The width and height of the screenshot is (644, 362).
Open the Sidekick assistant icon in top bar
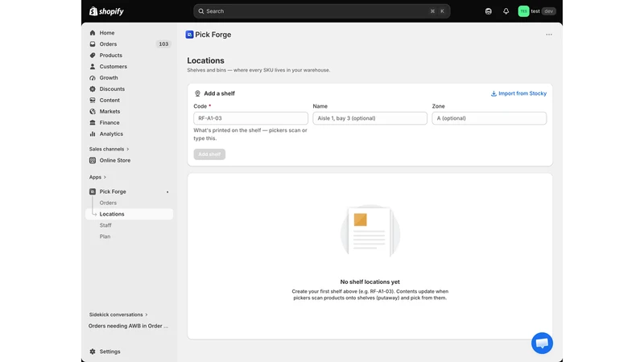coord(489,11)
